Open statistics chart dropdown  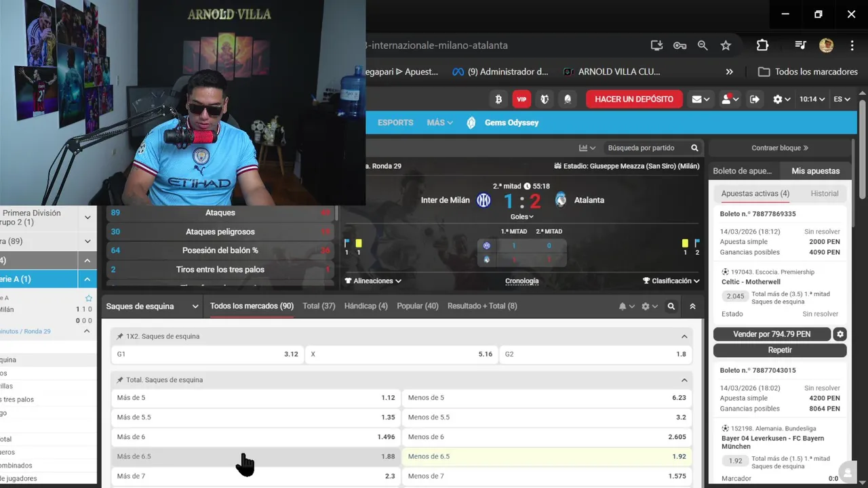point(587,148)
